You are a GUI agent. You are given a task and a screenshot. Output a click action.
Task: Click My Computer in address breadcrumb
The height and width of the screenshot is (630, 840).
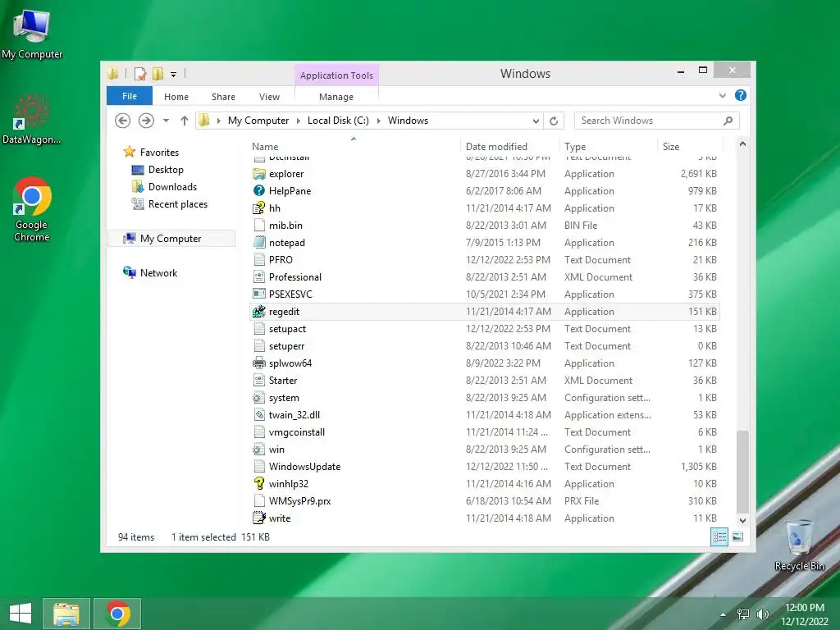(x=258, y=121)
